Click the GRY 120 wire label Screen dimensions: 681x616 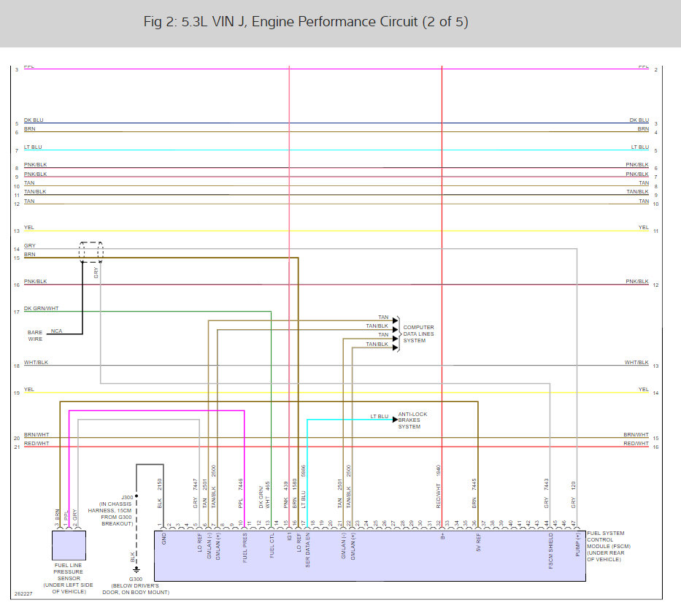(573, 495)
